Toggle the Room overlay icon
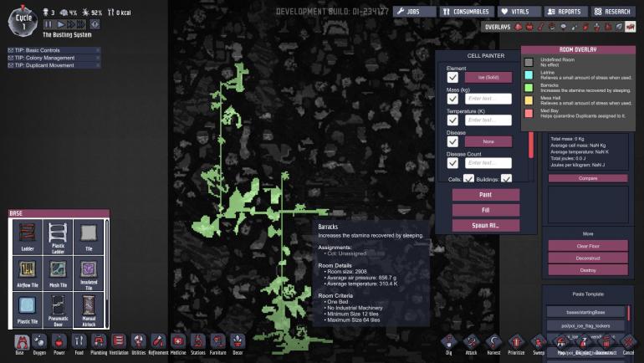The image size is (644, 363). pyautogui.click(x=630, y=27)
